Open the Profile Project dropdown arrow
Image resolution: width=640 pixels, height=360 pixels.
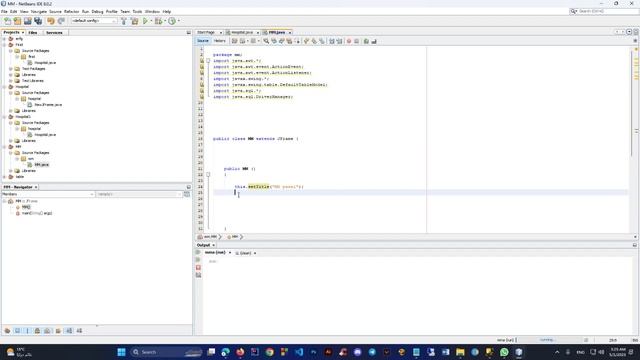click(x=179, y=21)
